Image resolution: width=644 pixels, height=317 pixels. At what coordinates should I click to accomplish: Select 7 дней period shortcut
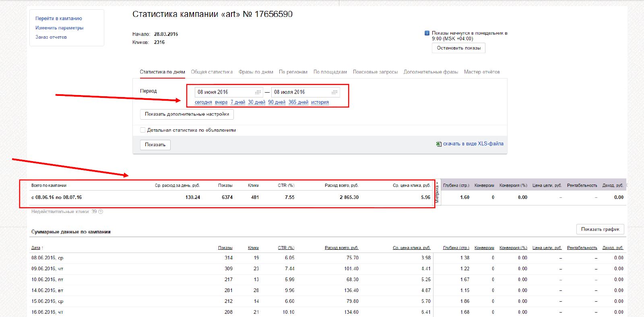pos(238,102)
